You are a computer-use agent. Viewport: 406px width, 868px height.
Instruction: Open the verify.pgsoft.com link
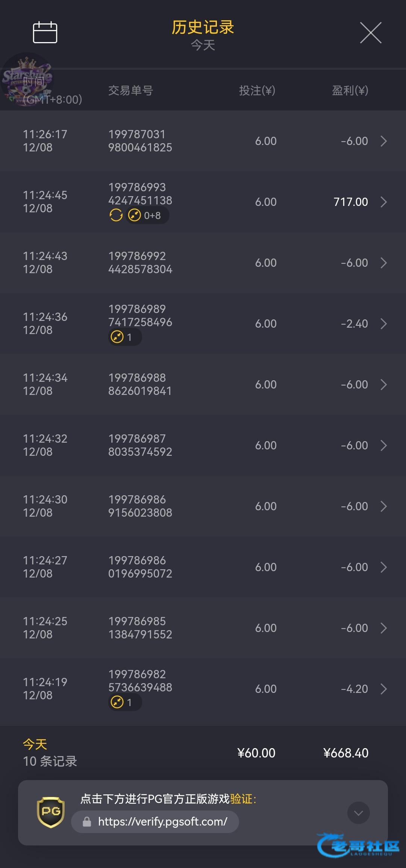pos(162,822)
